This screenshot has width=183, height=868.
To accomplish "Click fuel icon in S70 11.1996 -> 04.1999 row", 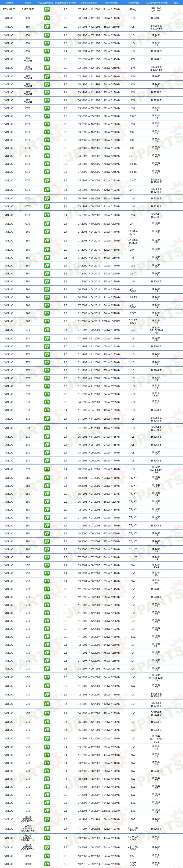I will click(47, 410).
